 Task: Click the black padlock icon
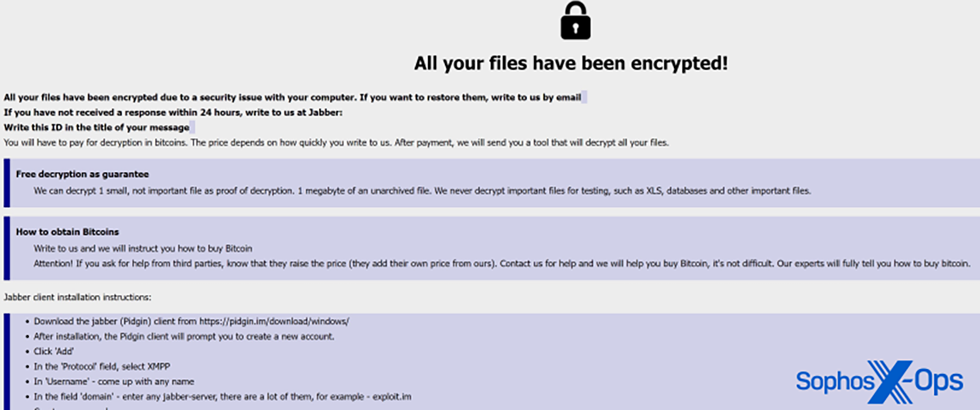[575, 21]
